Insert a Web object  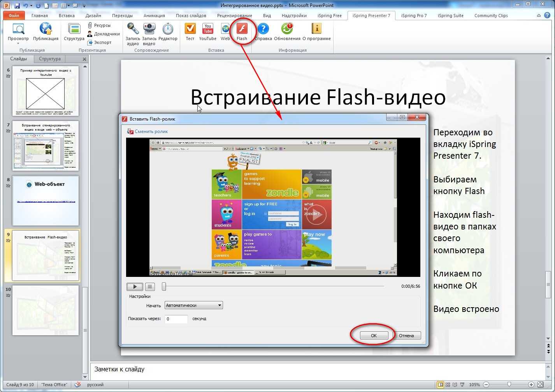(x=225, y=31)
